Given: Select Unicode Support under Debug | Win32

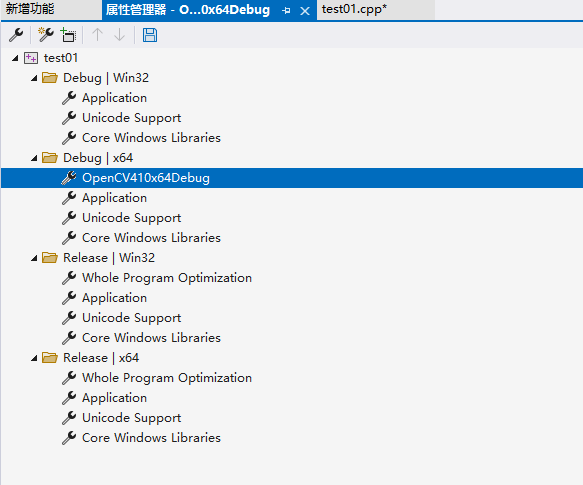Looking at the screenshot, I should point(131,118).
